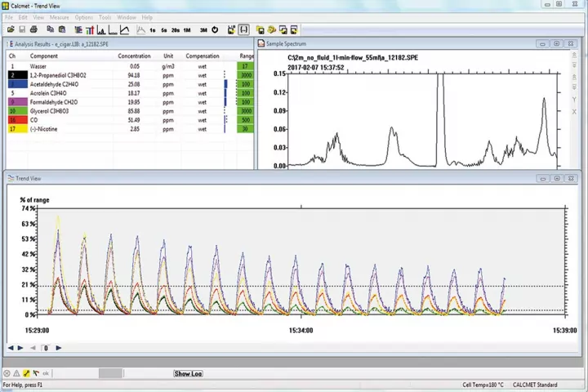Screen dimensions: 588x392
Task: Click the trend step value field showing 0
Action: (47, 348)
